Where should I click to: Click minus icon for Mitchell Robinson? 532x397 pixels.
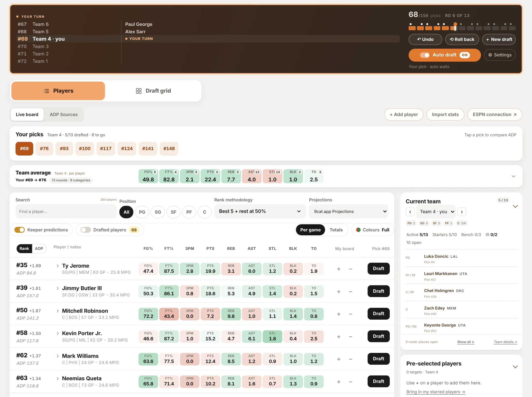click(350, 314)
